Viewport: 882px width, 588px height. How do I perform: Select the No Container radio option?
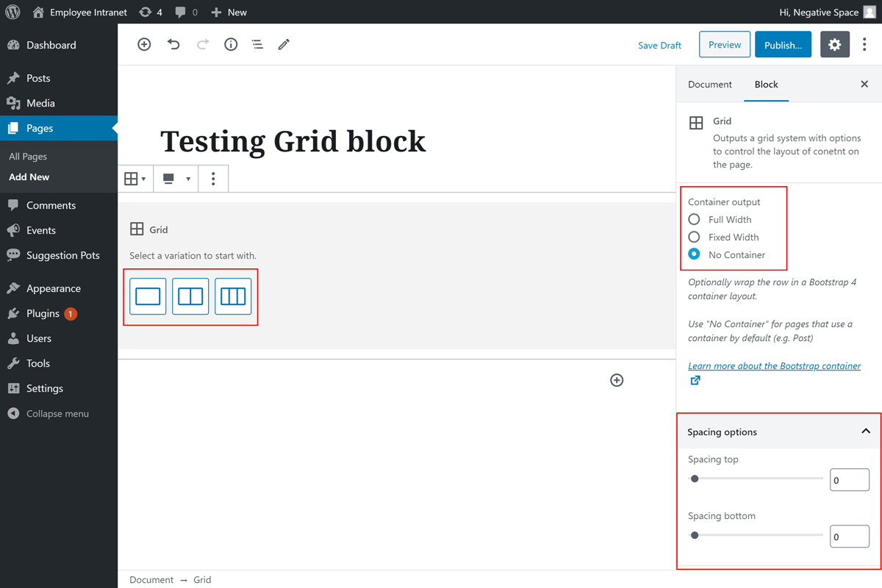coord(694,254)
